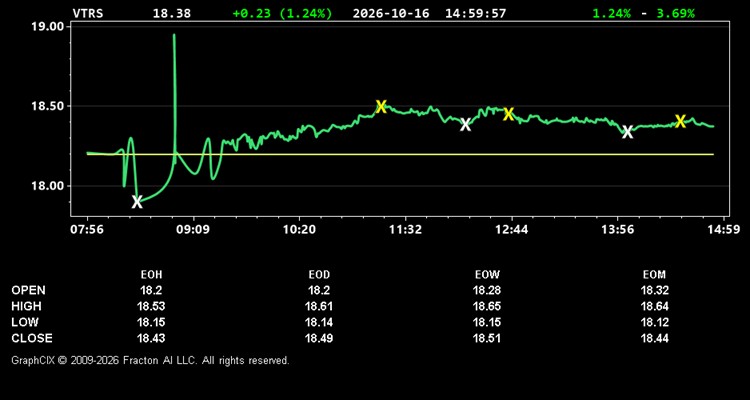Image resolution: width=750 pixels, height=400 pixels.
Task: Click the 12:44 time axis label
Action: point(511,230)
